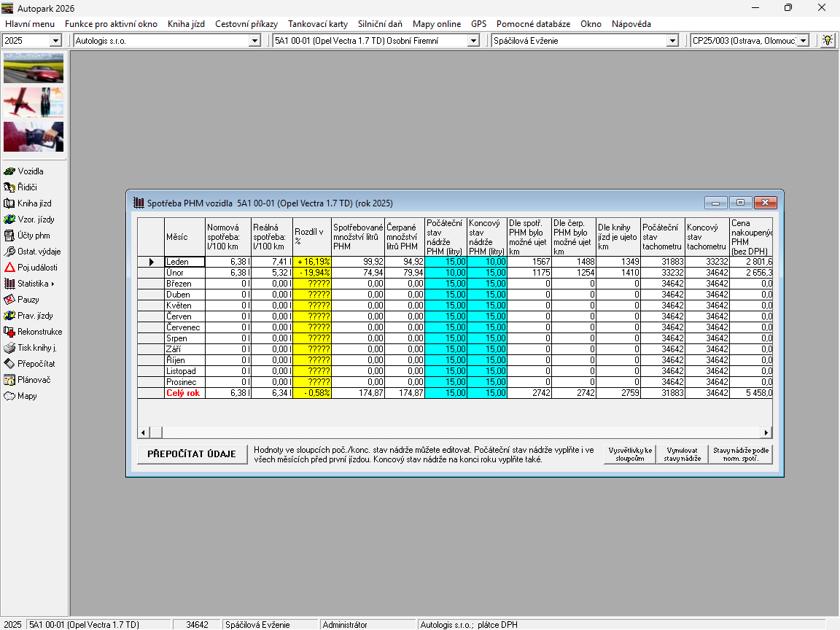The image size is (840, 630).
Task: Click the PŘEPOČÍTAT ÚDAJE button
Action: point(192,454)
